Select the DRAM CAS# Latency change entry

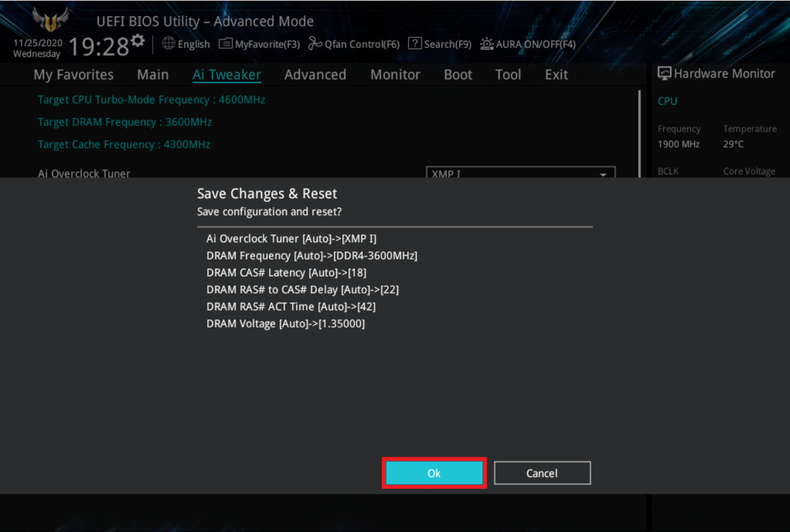287,272
